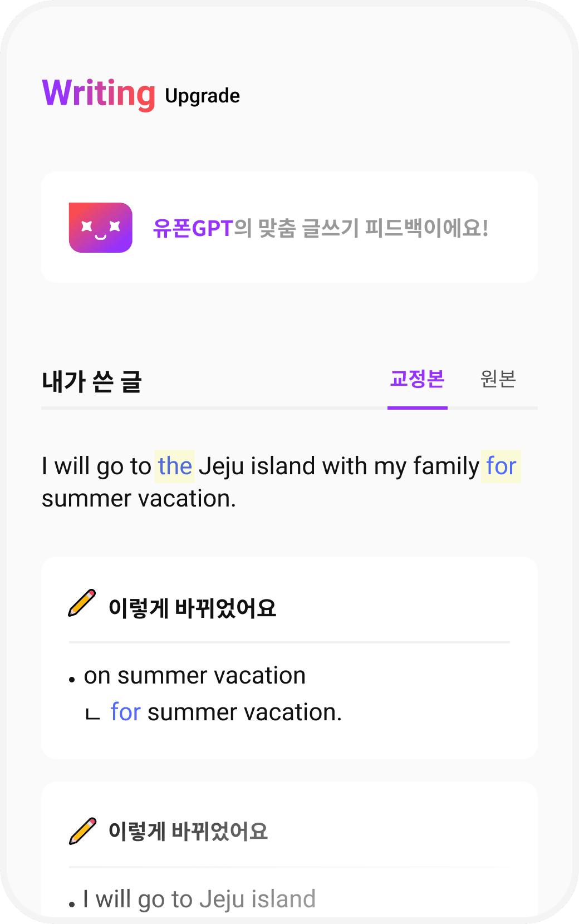Click the pencil icon in first card
The height and width of the screenshot is (924, 579).
pyautogui.click(x=82, y=603)
